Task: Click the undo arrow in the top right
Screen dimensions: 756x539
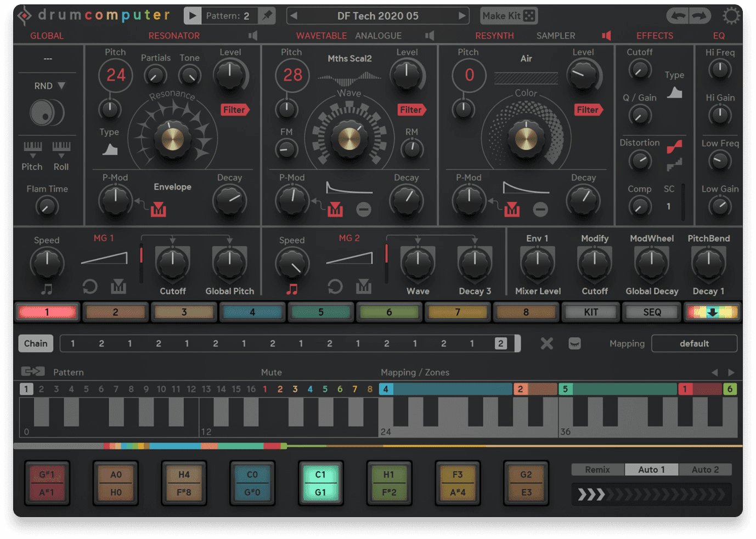Action: (x=678, y=15)
